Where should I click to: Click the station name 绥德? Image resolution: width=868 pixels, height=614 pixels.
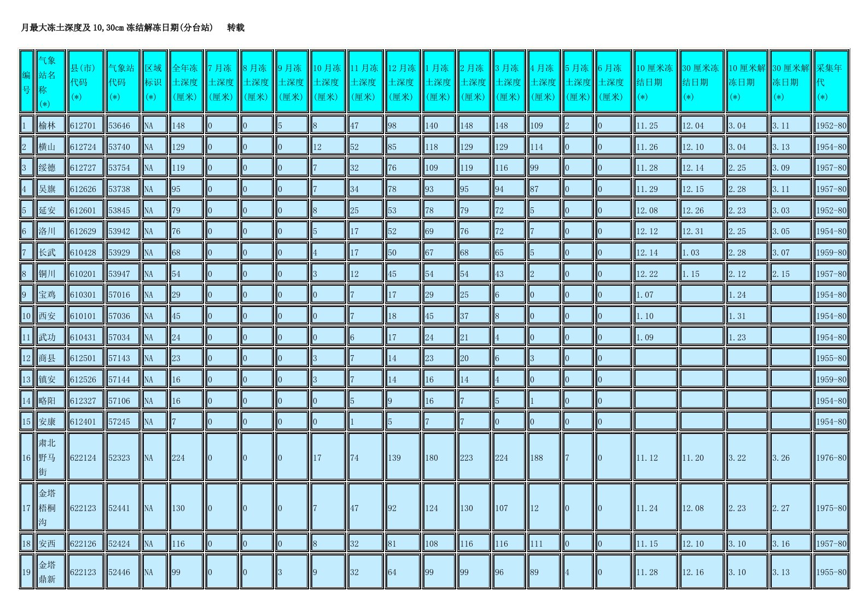click(47, 167)
